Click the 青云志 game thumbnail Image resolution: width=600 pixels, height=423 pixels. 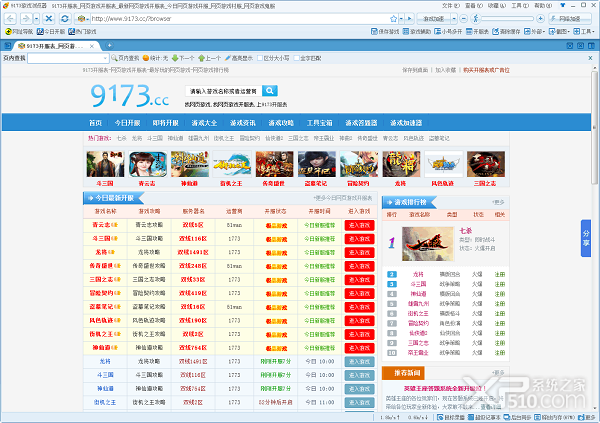(148, 164)
